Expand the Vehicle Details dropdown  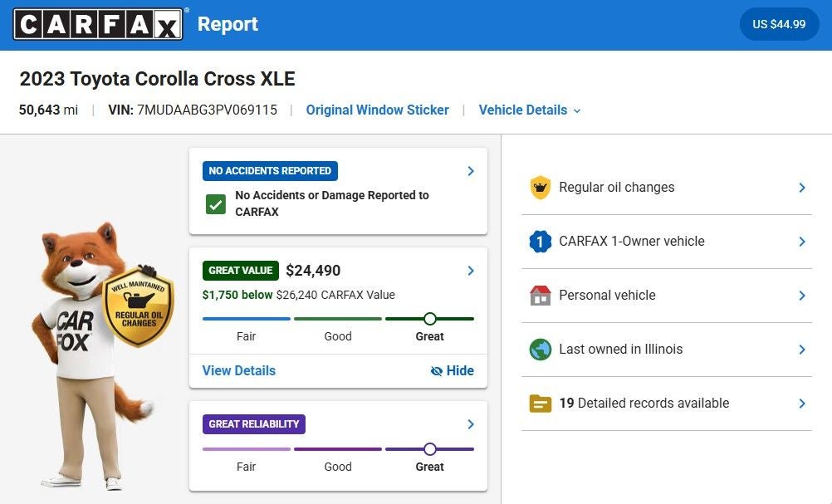529,110
